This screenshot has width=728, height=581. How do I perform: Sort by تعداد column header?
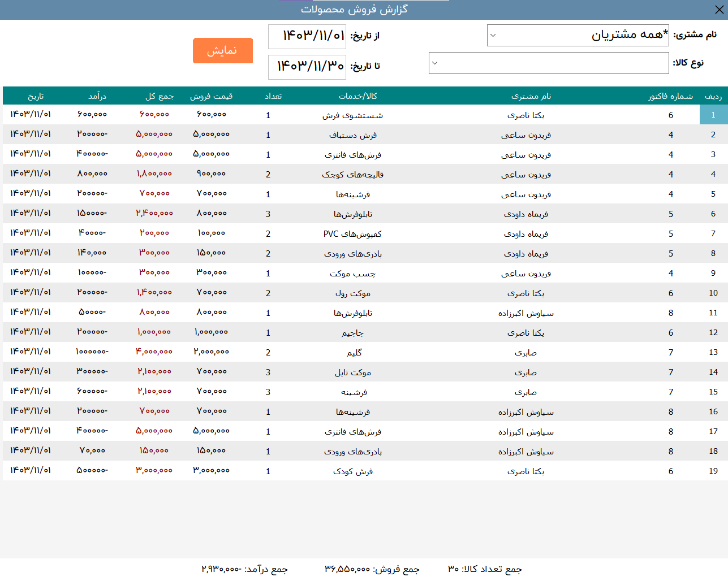(273, 96)
